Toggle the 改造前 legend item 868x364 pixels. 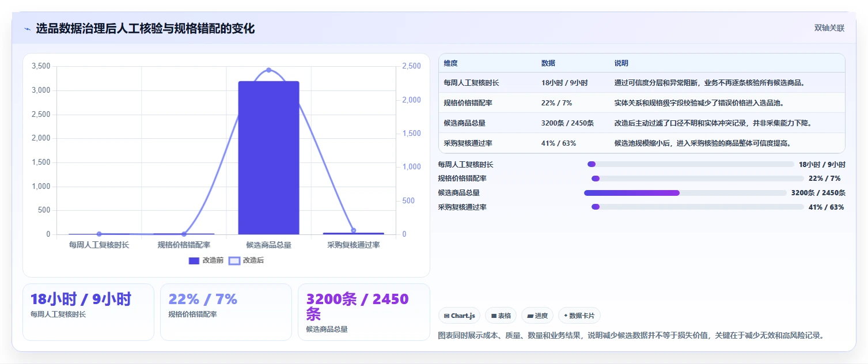[206, 260]
